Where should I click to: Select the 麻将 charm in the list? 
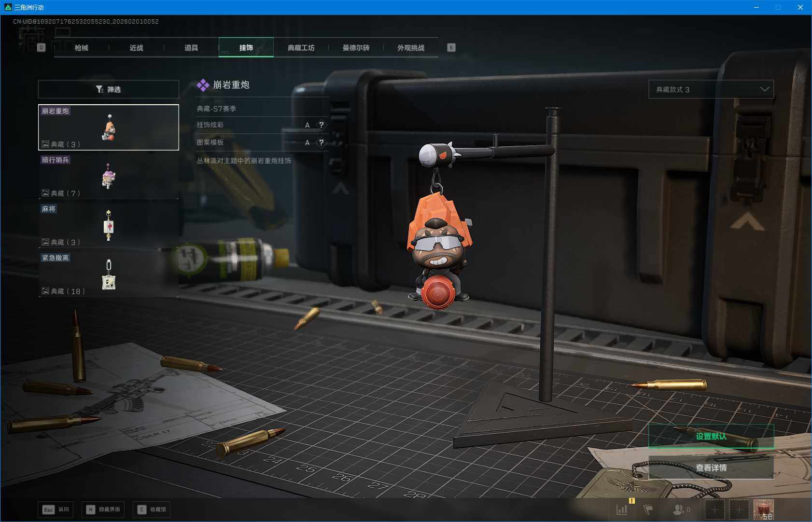tap(108, 225)
